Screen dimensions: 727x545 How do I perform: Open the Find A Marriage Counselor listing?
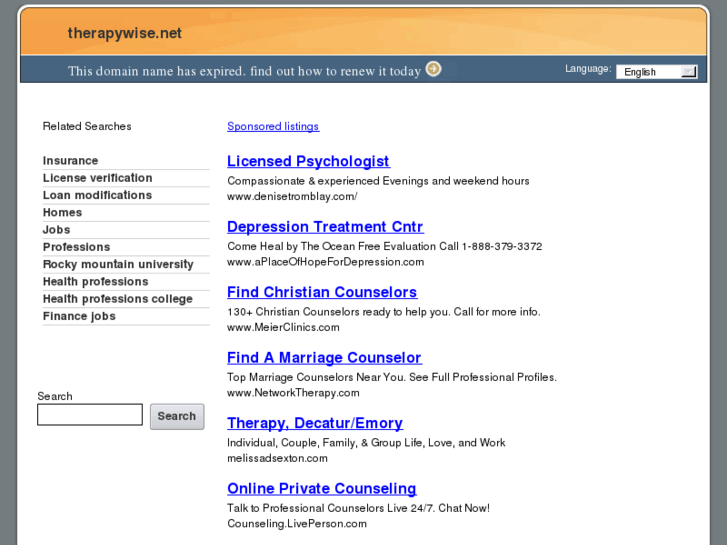tap(324, 358)
